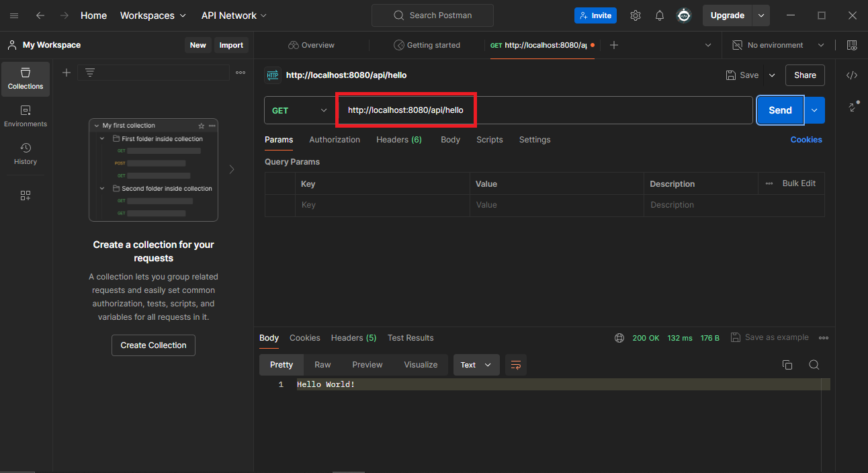This screenshot has height=473, width=868.
Task: Click the Search Postman box
Action: pyautogui.click(x=433, y=15)
